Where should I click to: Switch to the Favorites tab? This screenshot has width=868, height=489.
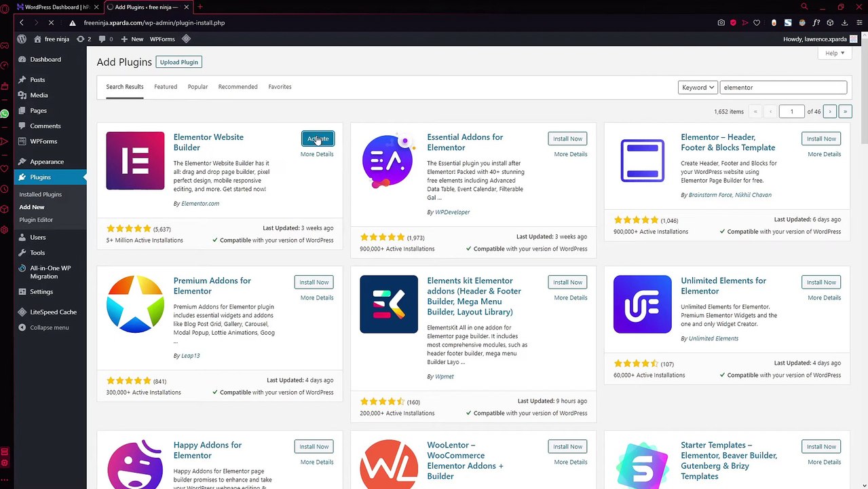tap(280, 87)
